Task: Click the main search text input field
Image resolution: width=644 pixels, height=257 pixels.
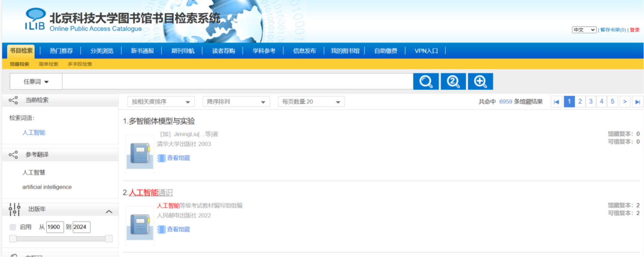Action: [238, 82]
